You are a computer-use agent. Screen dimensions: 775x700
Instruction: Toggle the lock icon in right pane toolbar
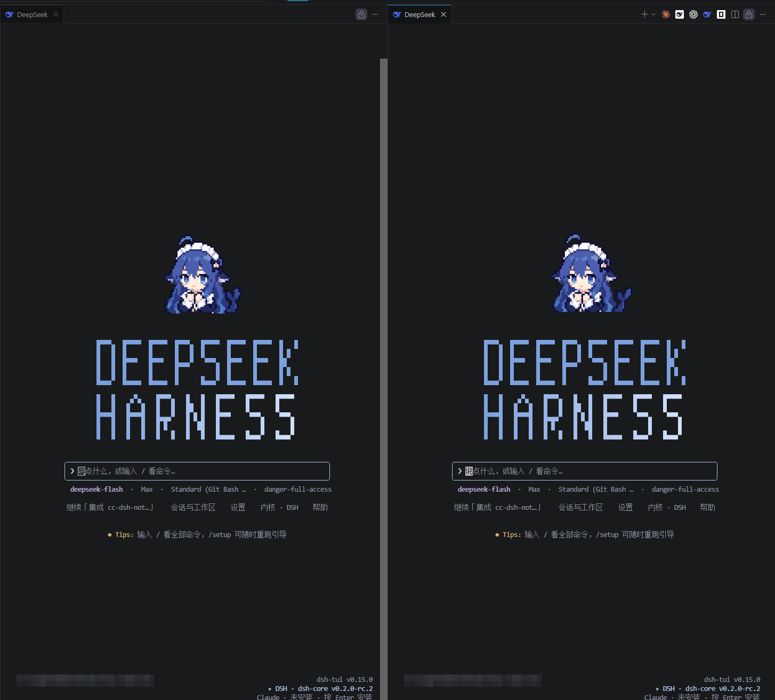coord(749,14)
